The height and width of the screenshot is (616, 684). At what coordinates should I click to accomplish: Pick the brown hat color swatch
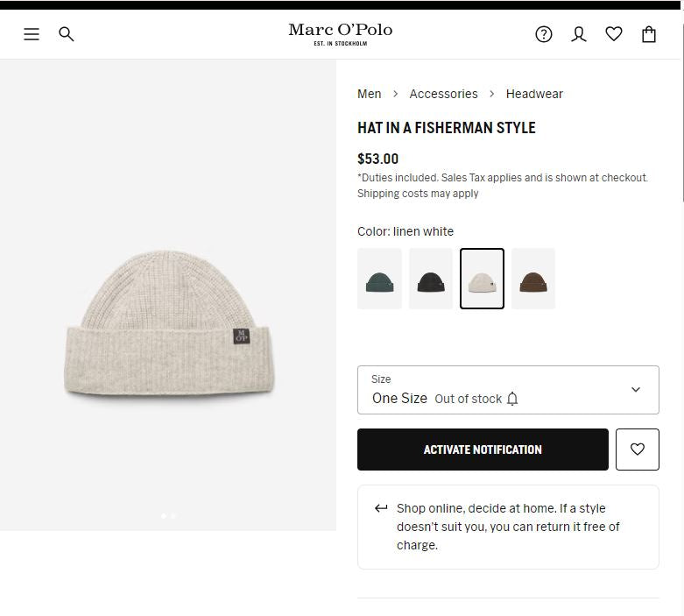coord(533,279)
